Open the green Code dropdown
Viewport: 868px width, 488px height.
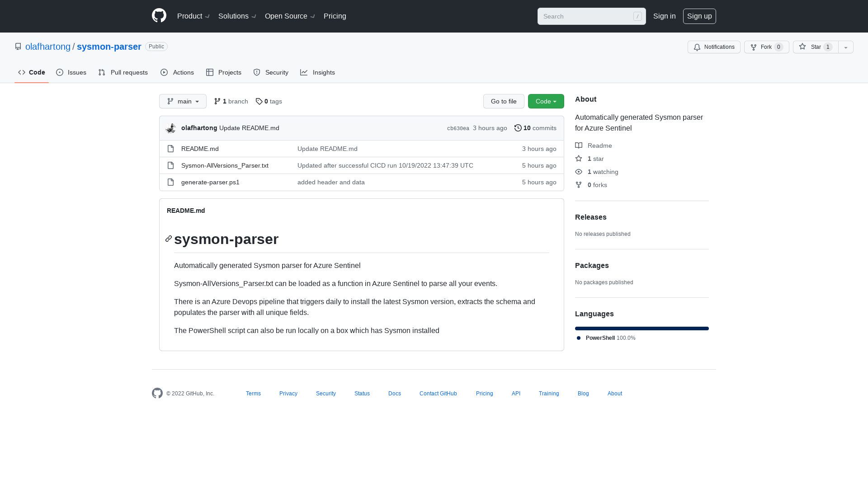tap(546, 101)
